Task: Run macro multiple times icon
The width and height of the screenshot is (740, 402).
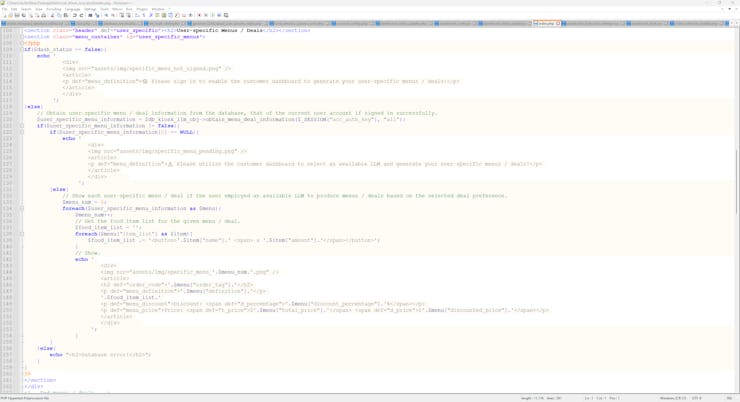Action: click(219, 15)
